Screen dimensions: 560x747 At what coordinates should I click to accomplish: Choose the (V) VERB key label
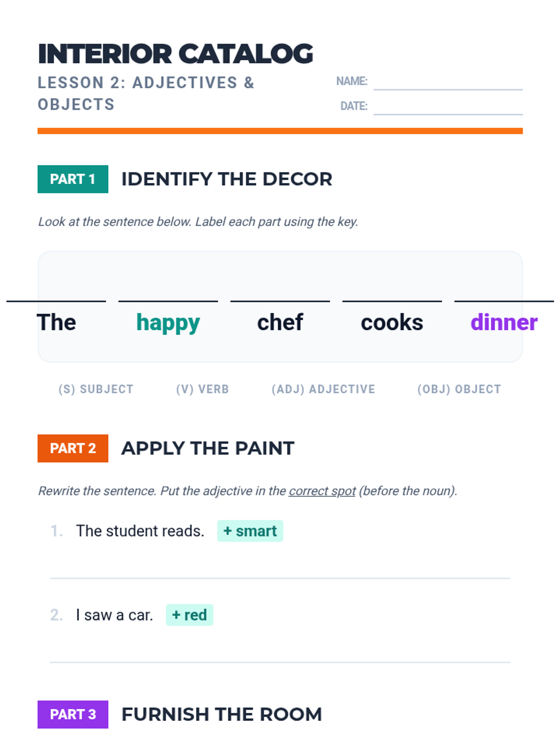coord(203,389)
